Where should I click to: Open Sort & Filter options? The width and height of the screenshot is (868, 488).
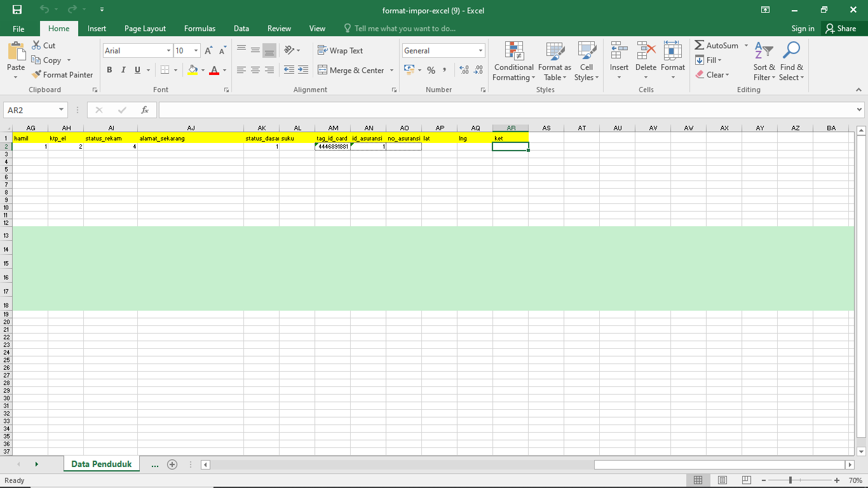click(x=764, y=62)
